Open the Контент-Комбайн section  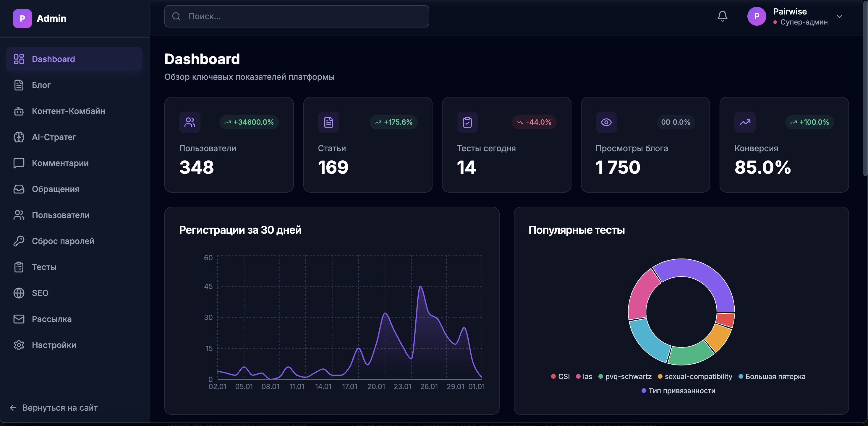[x=68, y=111]
